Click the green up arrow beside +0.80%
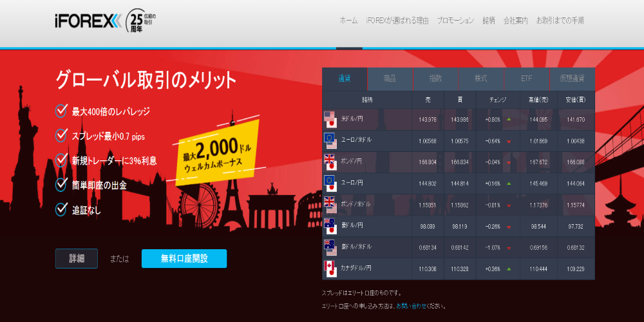644x322 pixels. coord(509,120)
